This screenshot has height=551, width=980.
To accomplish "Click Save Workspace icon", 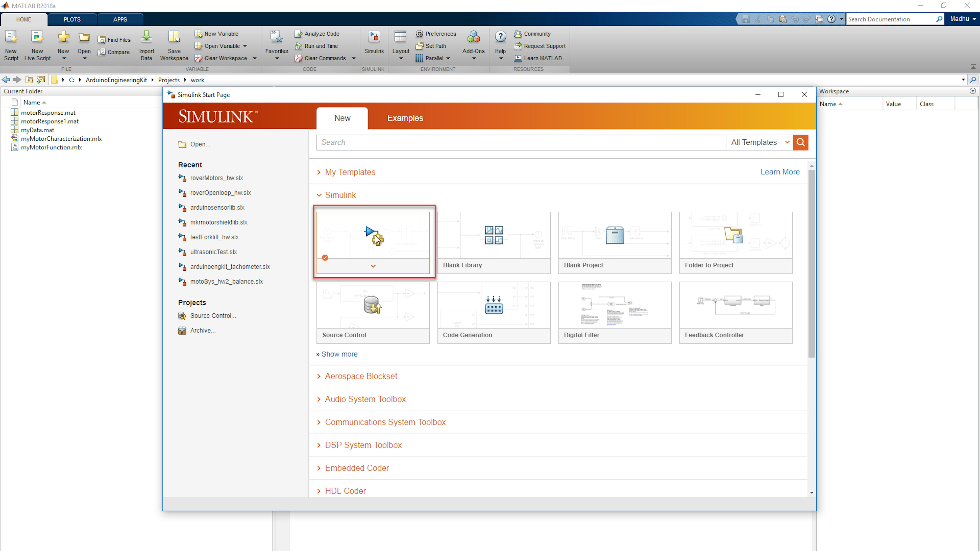I will (174, 37).
